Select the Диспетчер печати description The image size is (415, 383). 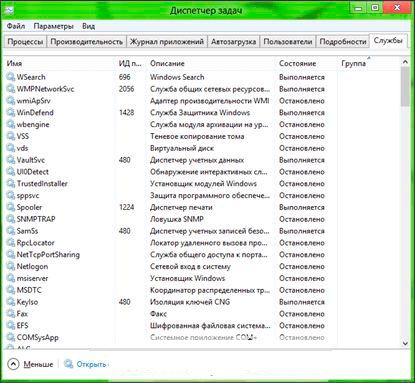181,207
